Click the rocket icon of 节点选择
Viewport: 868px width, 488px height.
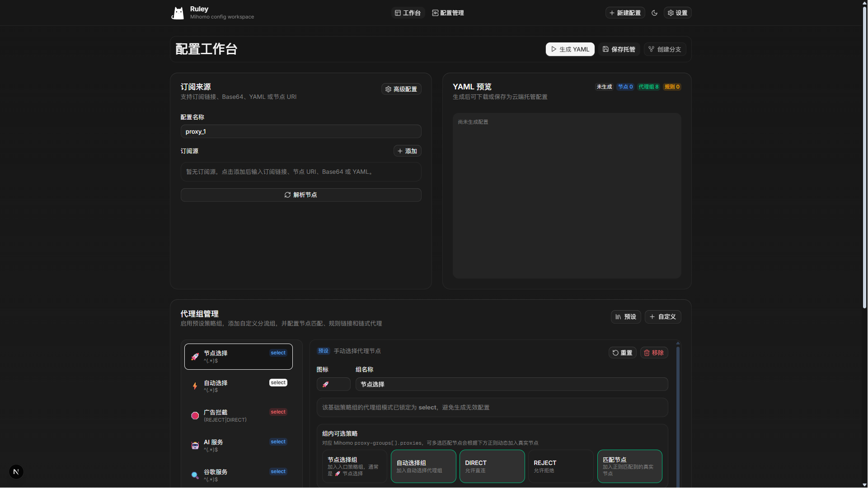195,357
